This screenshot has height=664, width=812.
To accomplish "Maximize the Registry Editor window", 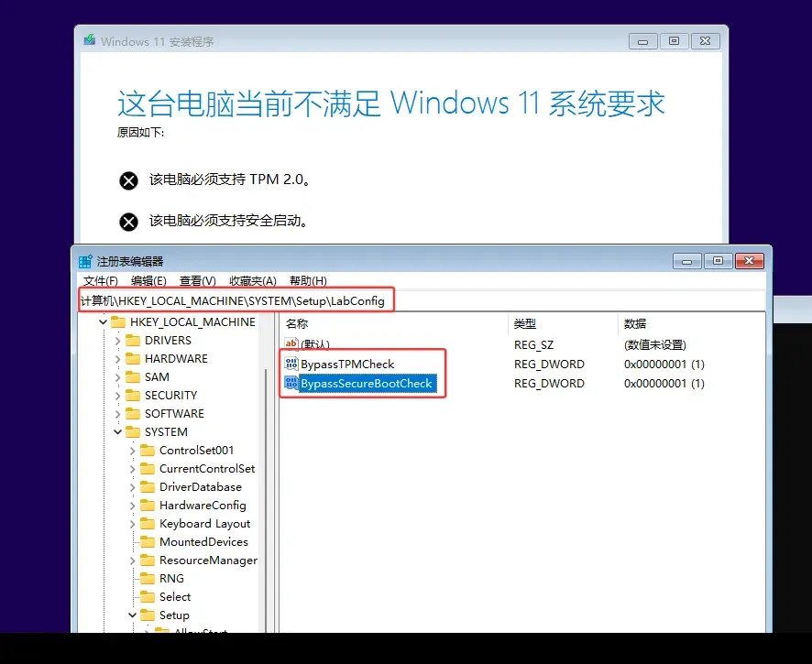I will 718,261.
